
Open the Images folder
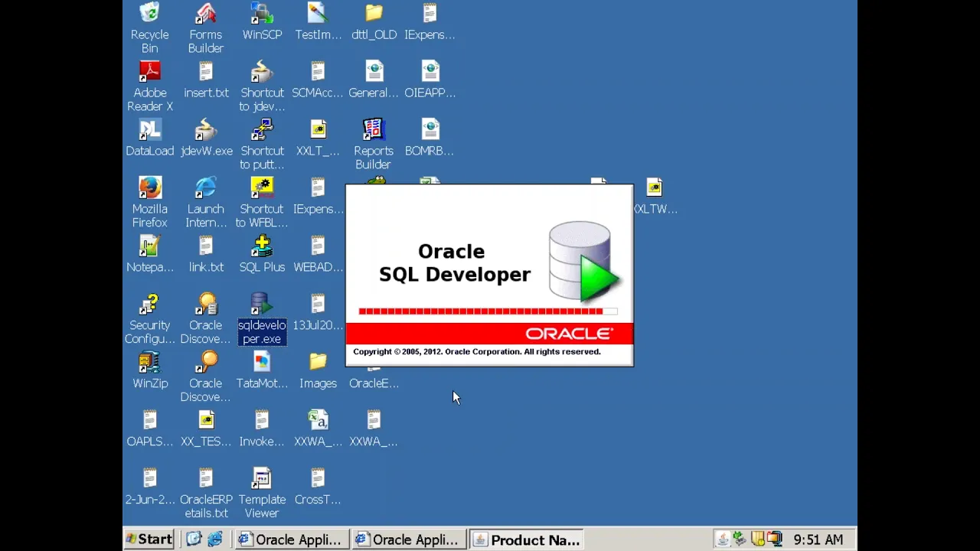tap(318, 370)
